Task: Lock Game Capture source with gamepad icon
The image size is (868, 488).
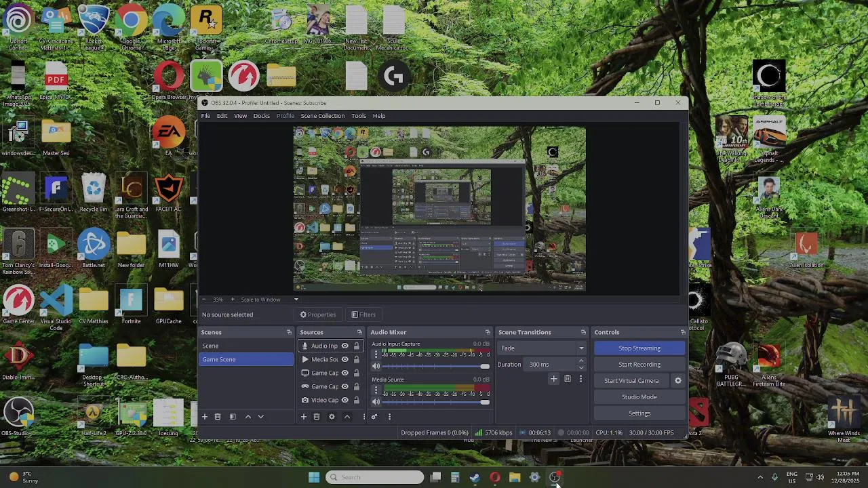Action: [x=356, y=386]
